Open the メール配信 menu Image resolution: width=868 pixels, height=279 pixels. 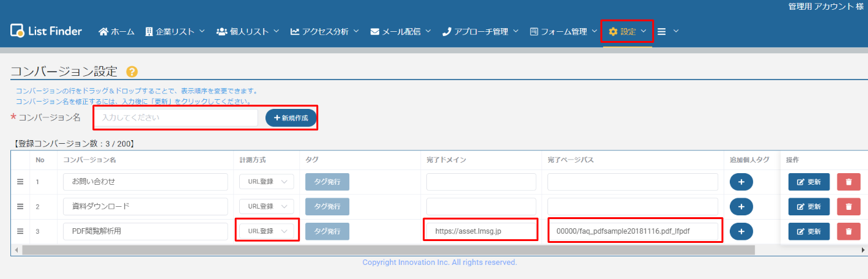(x=401, y=31)
